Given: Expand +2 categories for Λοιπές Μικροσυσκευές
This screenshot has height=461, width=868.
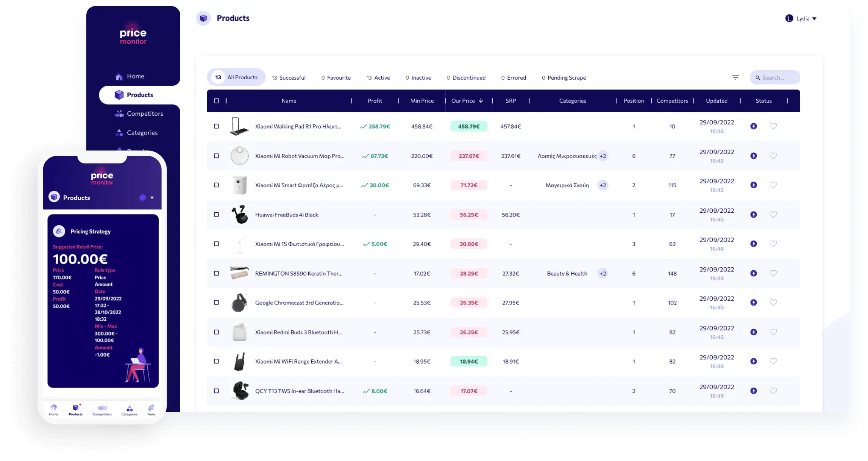Looking at the screenshot, I should tap(603, 156).
